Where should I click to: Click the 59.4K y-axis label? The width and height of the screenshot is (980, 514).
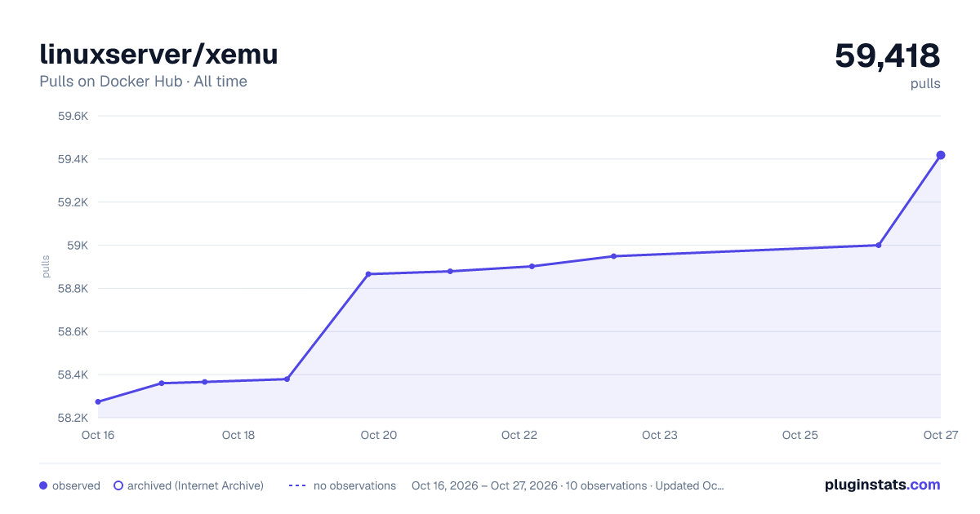(x=73, y=159)
